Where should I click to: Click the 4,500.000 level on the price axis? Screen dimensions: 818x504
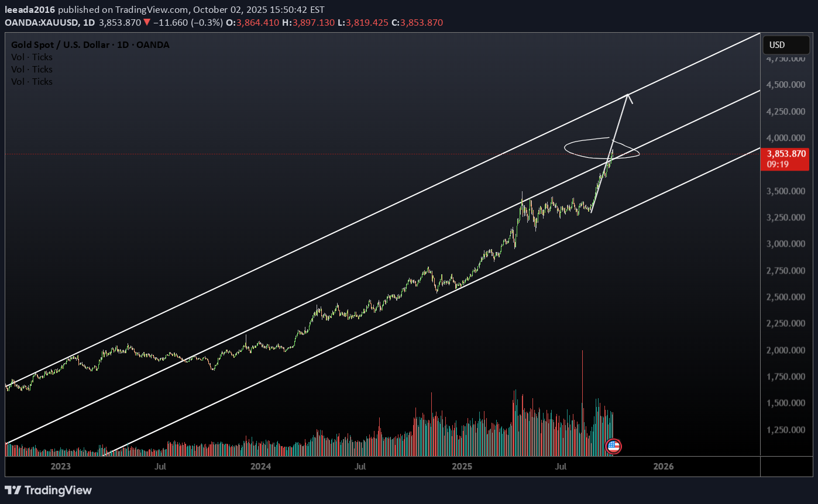pyautogui.click(x=786, y=85)
